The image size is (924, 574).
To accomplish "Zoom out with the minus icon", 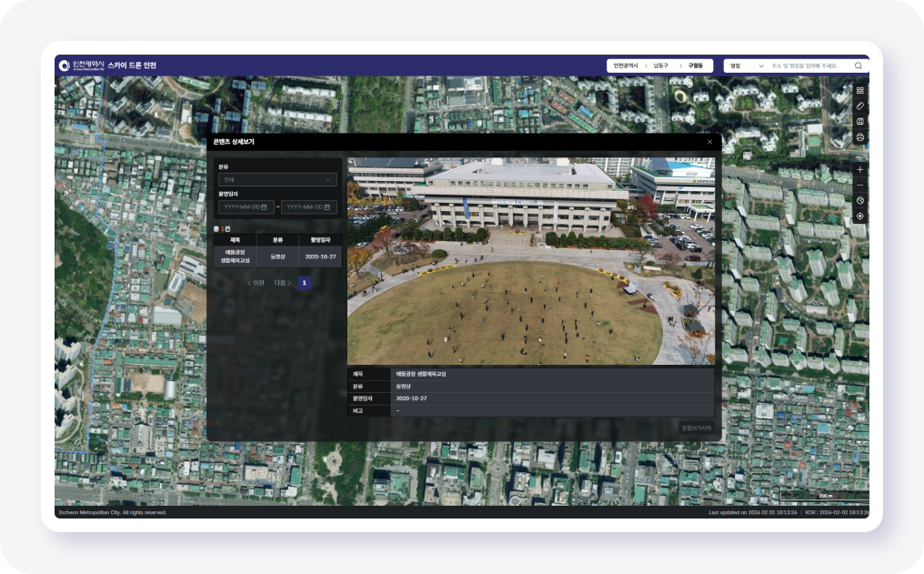I will pos(860,185).
